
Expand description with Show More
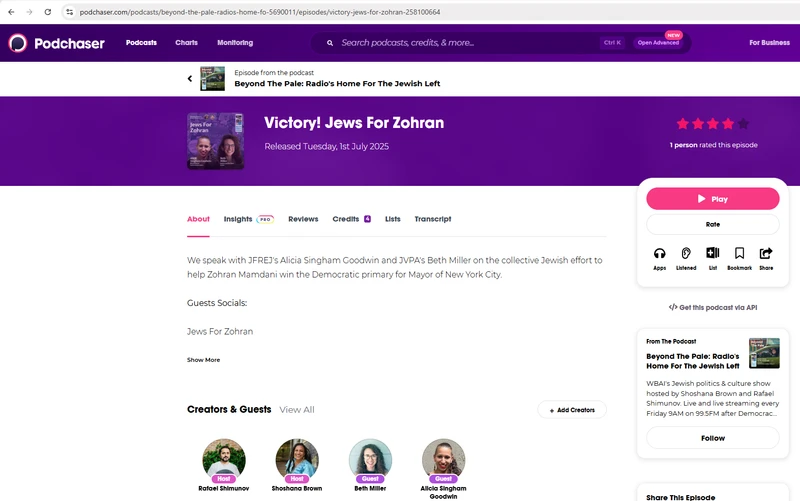point(203,359)
